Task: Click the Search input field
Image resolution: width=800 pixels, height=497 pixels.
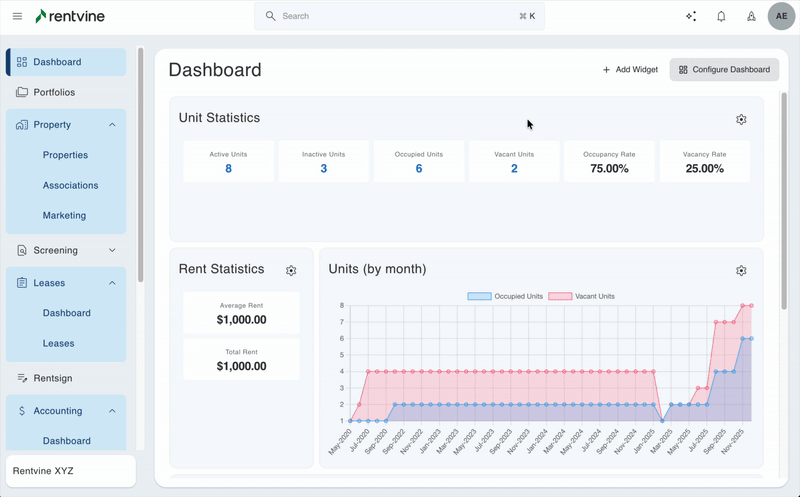Action: click(400, 16)
